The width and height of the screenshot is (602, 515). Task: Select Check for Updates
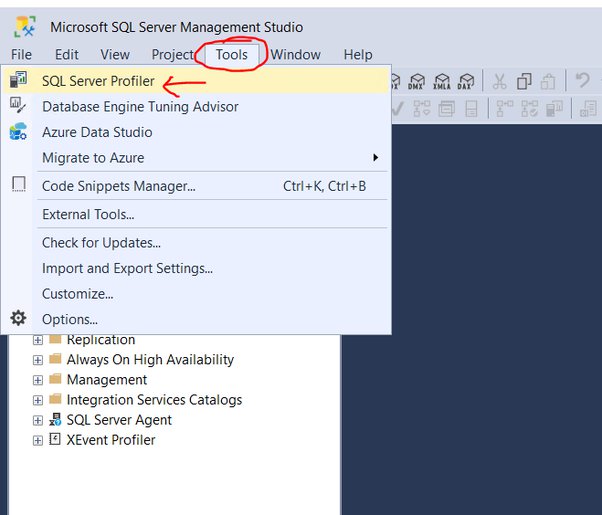(x=196, y=243)
